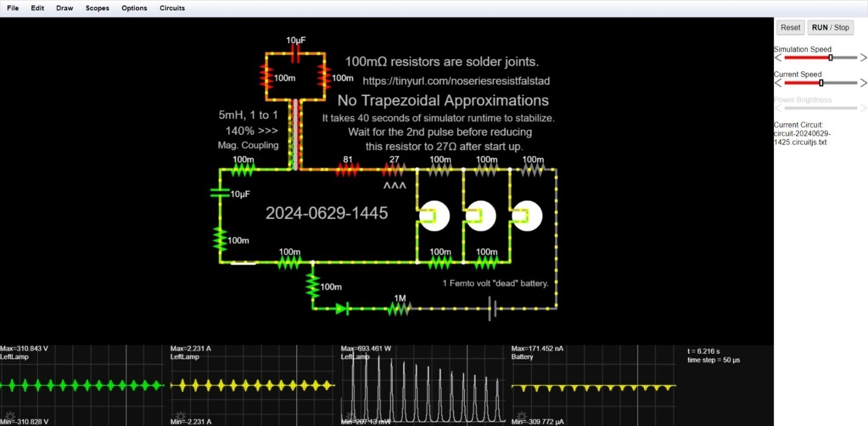This screenshot has height=426, width=868.
Task: Select the dead battery symbol
Action: (493, 309)
